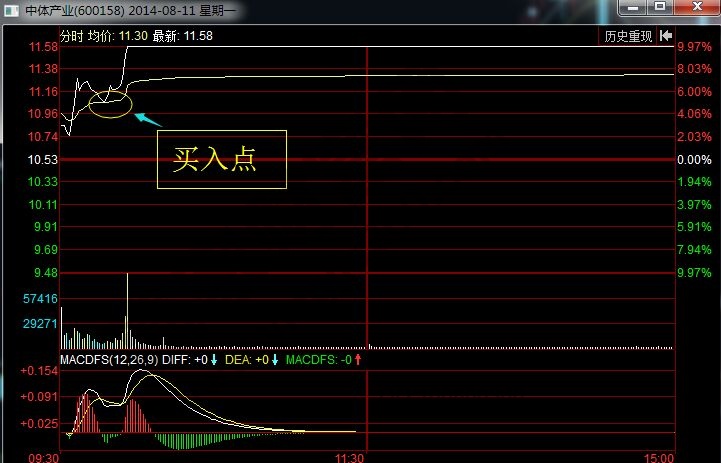
Task: Click the 买入点 annotation box
Action: [x=222, y=160]
